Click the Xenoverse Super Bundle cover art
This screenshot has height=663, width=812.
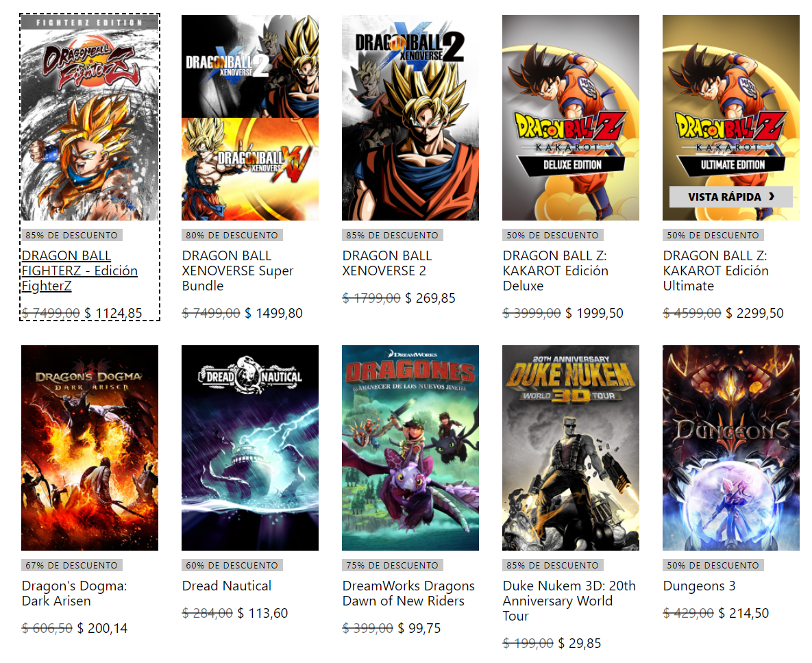pos(250,118)
